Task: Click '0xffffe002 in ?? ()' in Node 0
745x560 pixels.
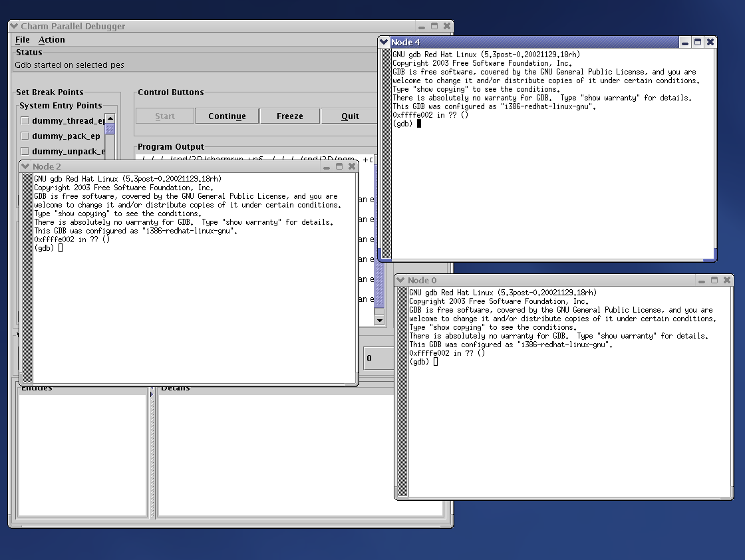Action: 447,353
